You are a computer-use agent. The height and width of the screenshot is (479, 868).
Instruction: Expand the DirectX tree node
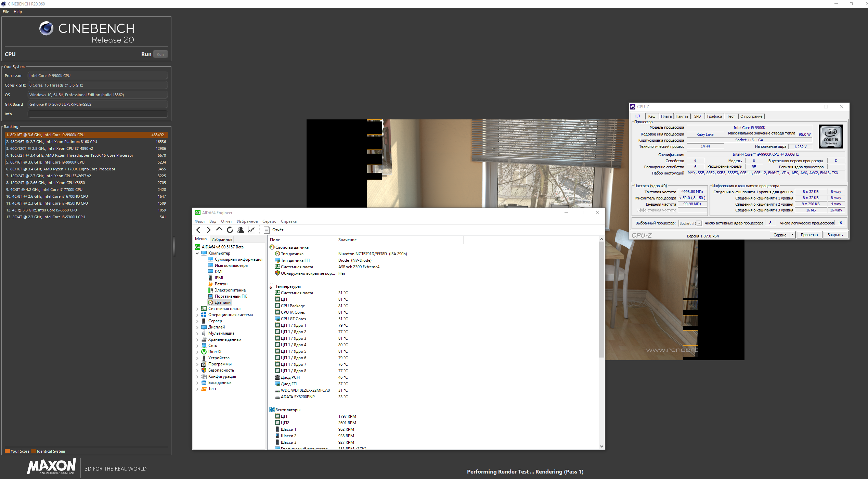(x=197, y=352)
